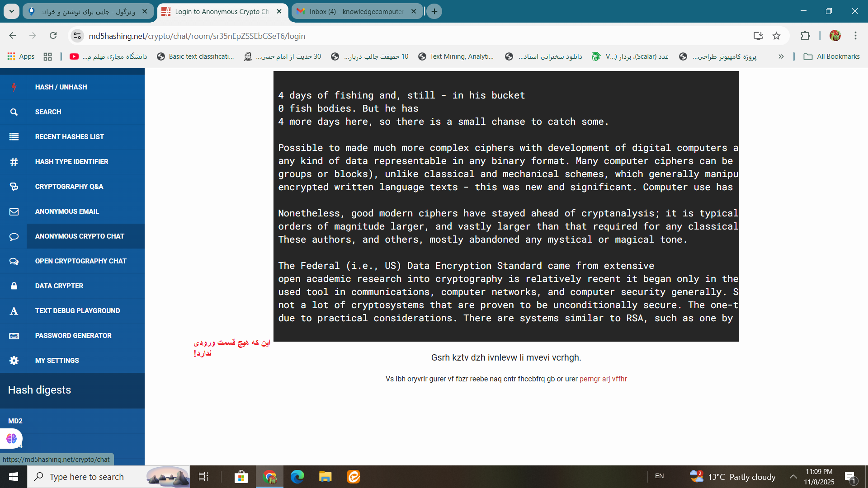Open the tab search dropdown arrow
Viewport: 868px width, 488px height.
click(12, 11)
